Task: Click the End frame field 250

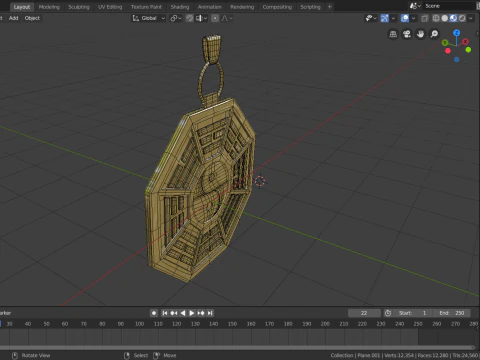Action: (x=452, y=313)
